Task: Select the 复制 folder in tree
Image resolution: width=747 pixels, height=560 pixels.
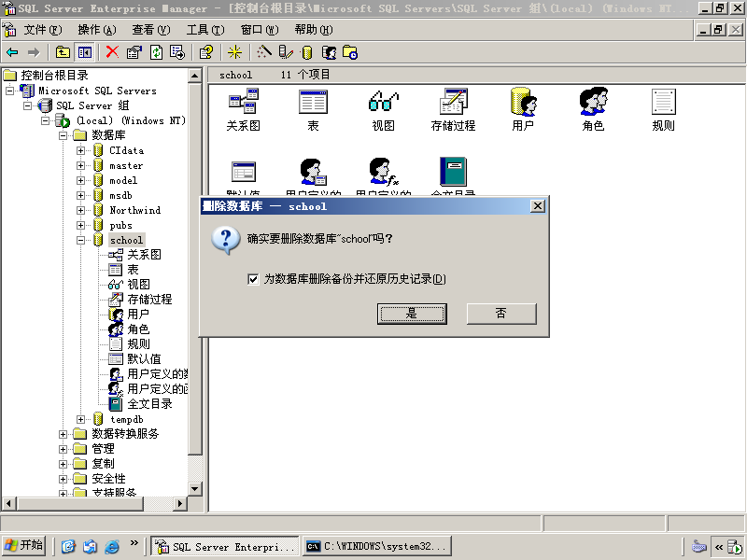Action: pyautogui.click(x=104, y=464)
